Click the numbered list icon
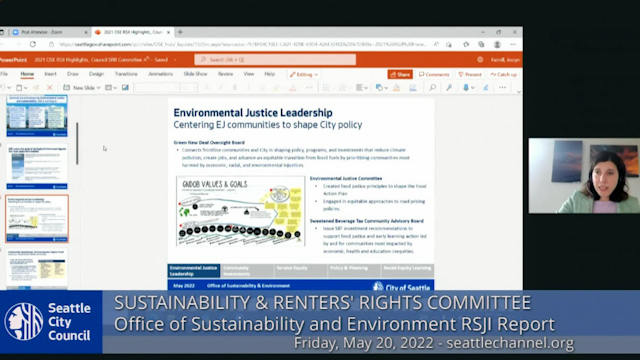 click(343, 88)
